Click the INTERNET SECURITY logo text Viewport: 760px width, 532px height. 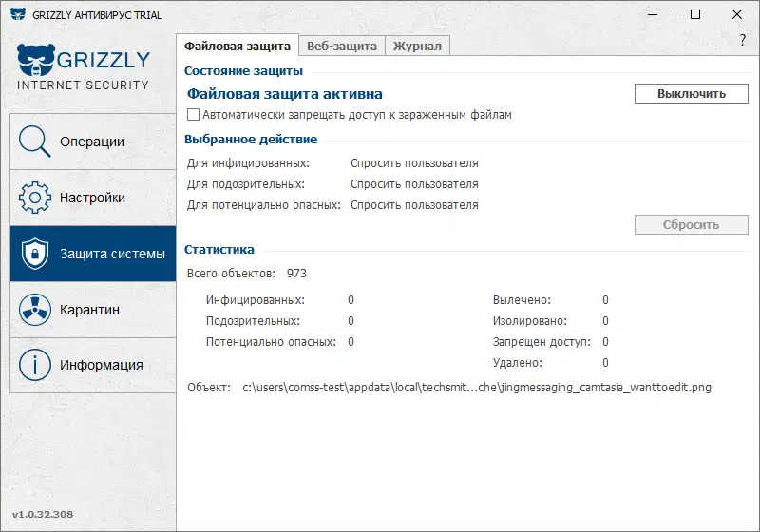click(83, 85)
